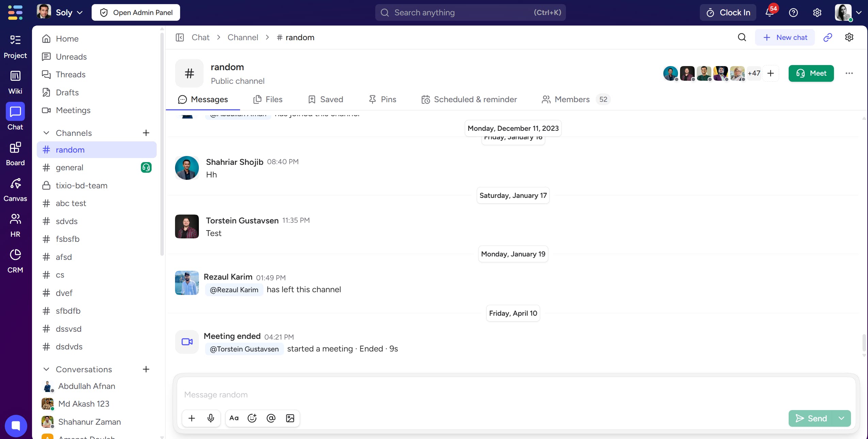The width and height of the screenshot is (868, 439).
Task: Click the message list scrollbar thumb
Action: 864,343
